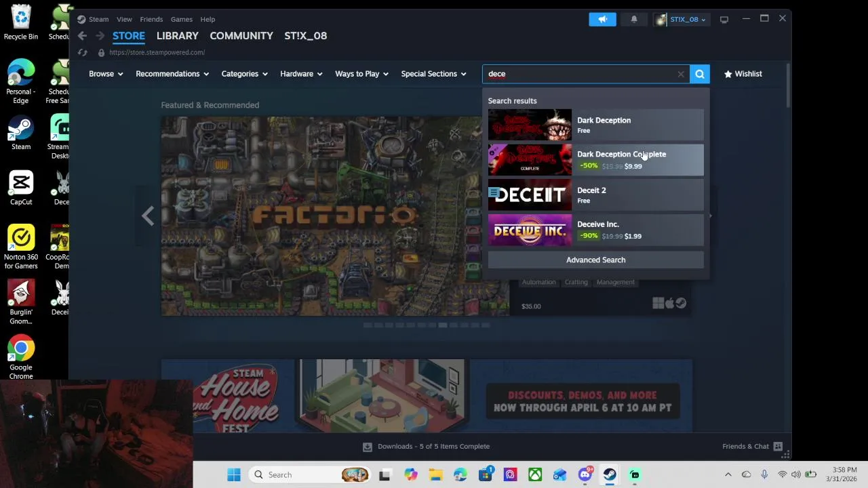Viewport: 868px width, 488px height.
Task: Open Friends & Chat grid icon
Action: 778,446
